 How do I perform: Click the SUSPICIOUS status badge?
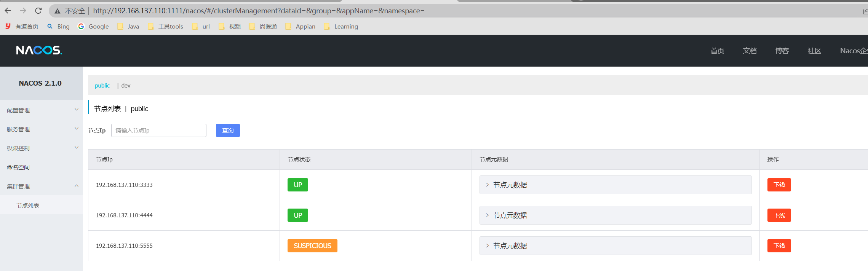click(312, 245)
